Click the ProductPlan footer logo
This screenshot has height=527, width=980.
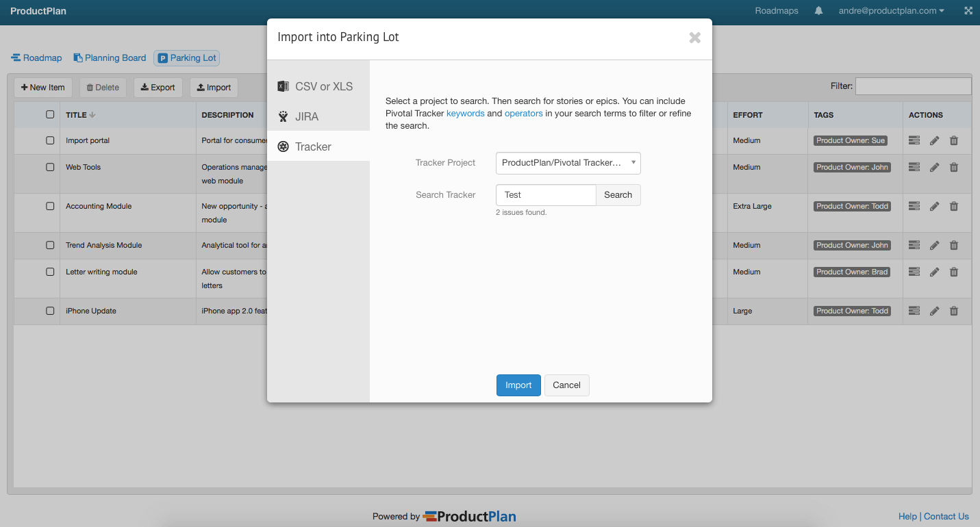click(x=470, y=517)
